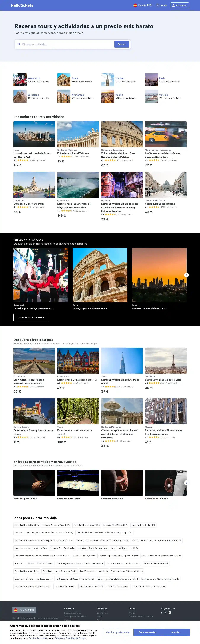Click the magnifying glass search icon
The image size is (200, 644).
[x=19, y=44]
